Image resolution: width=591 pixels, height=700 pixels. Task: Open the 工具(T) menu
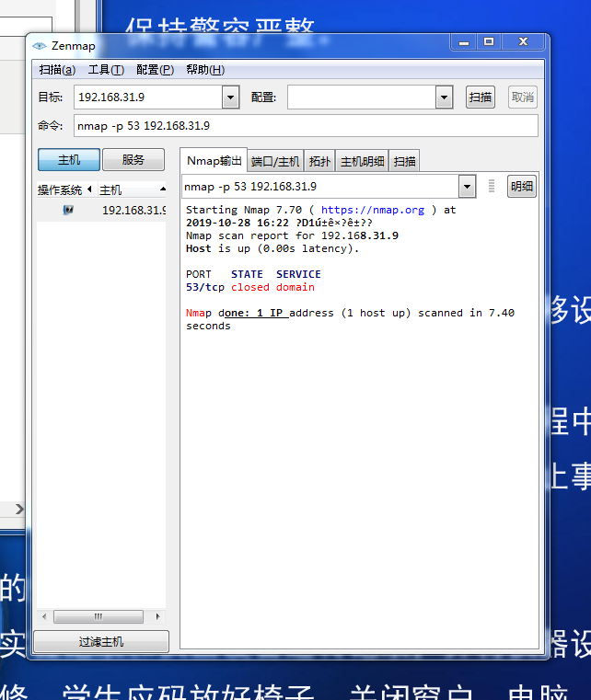(x=106, y=70)
